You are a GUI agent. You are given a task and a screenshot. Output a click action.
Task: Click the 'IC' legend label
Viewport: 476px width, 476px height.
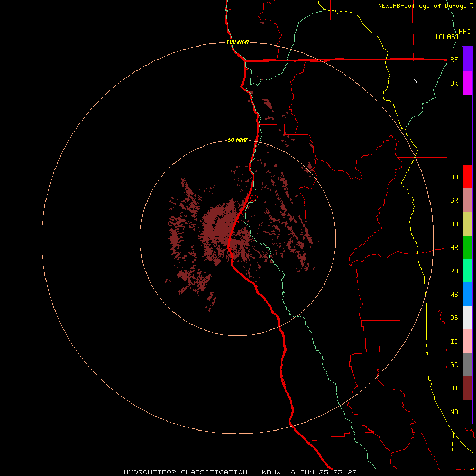[454, 342]
